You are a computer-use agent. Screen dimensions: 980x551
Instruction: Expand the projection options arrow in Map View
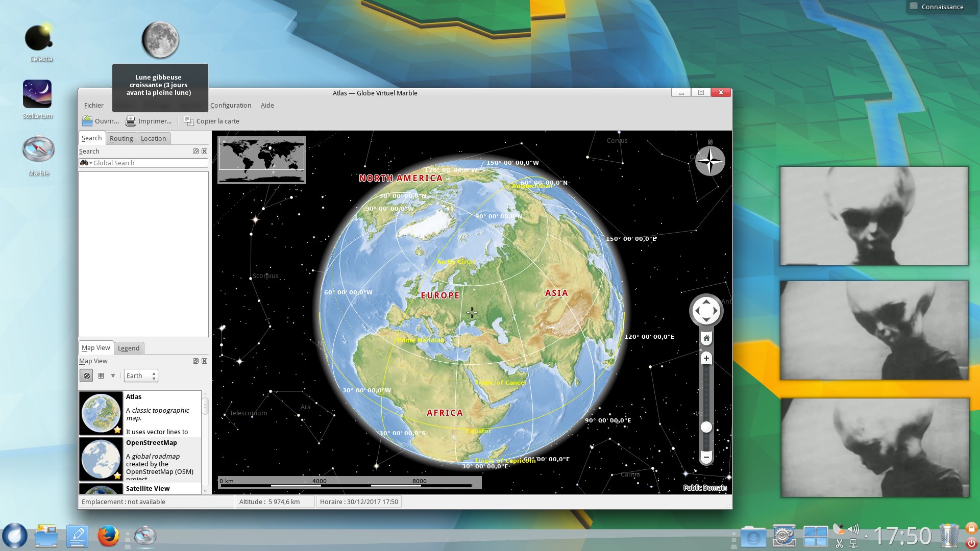click(x=113, y=376)
